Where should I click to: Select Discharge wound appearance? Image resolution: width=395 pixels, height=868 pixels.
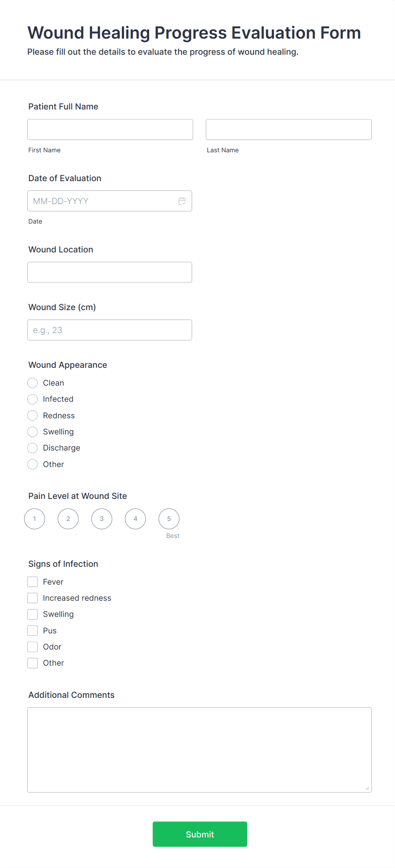(33, 448)
